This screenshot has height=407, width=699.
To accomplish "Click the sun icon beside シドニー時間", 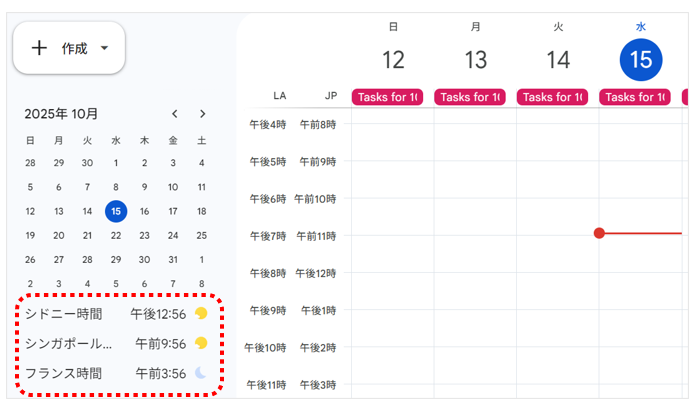I will pos(201,313).
